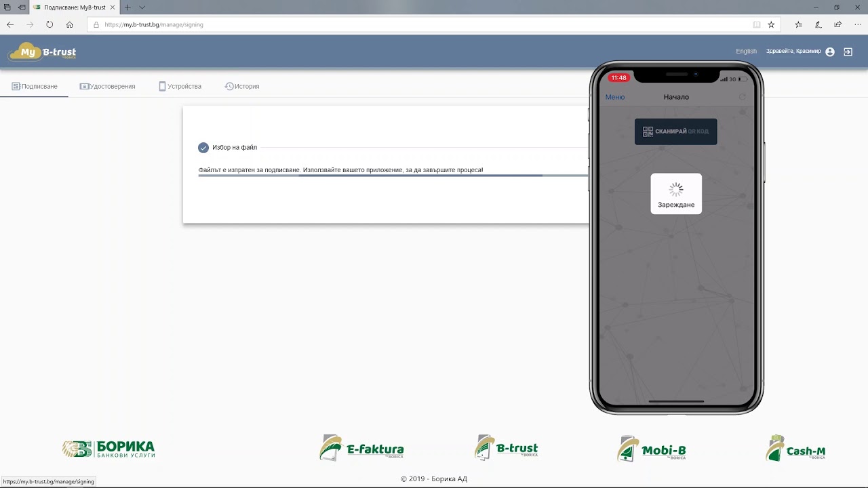The height and width of the screenshot is (488, 868).
Task: Reload the page with refresh icon
Action: (50, 24)
